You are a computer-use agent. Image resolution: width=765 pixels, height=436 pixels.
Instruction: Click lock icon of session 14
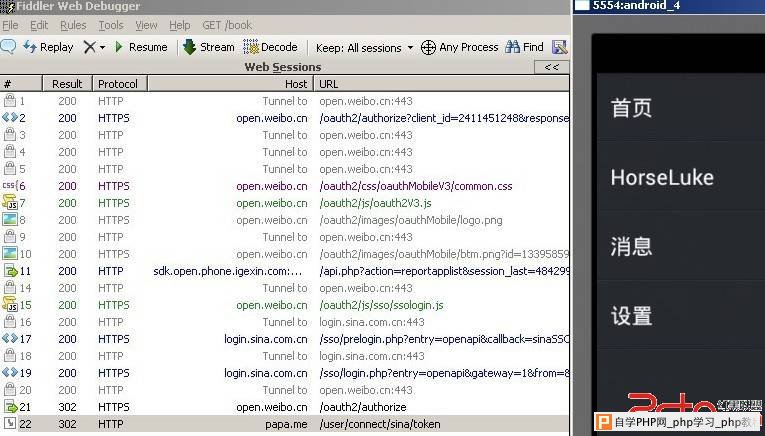click(x=9, y=288)
